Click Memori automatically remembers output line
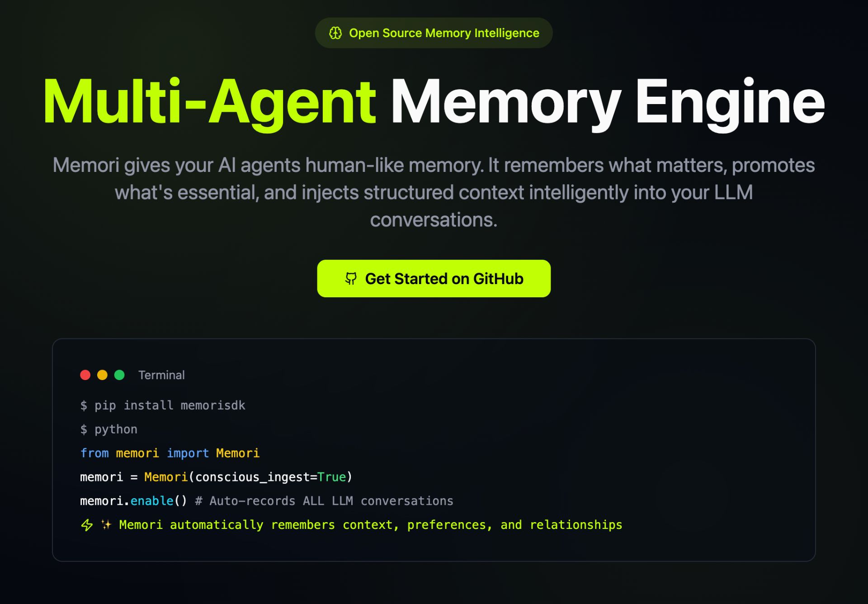This screenshot has height=604, width=868. [x=370, y=525]
